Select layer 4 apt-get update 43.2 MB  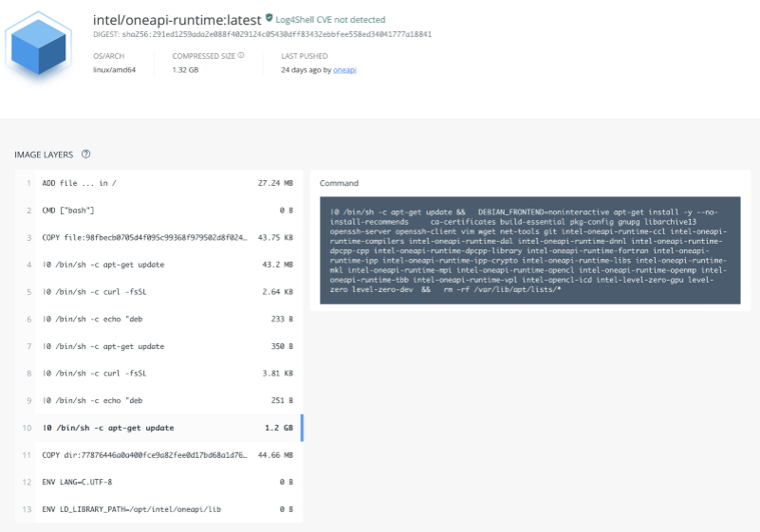pyautogui.click(x=158, y=265)
